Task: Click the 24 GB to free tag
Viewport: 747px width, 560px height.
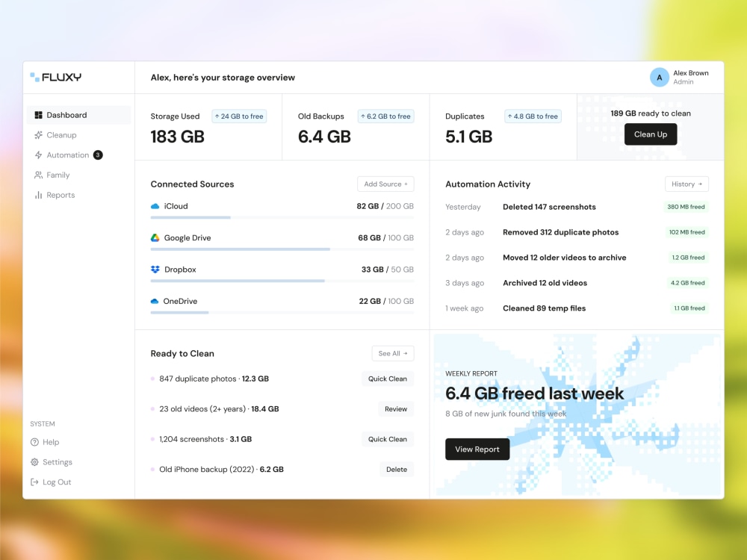Action: 239,116
